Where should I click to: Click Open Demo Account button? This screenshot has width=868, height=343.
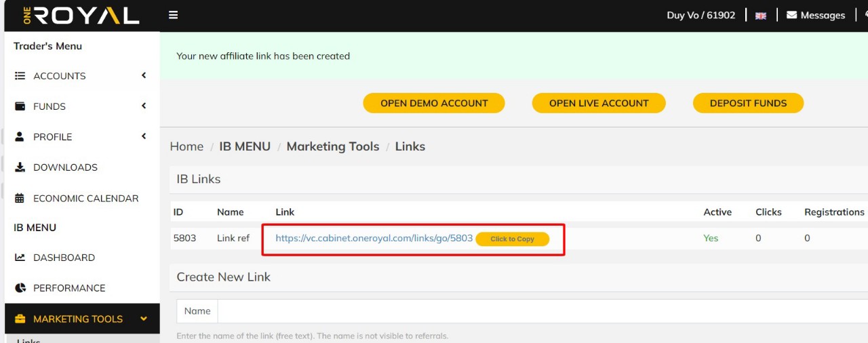(434, 103)
